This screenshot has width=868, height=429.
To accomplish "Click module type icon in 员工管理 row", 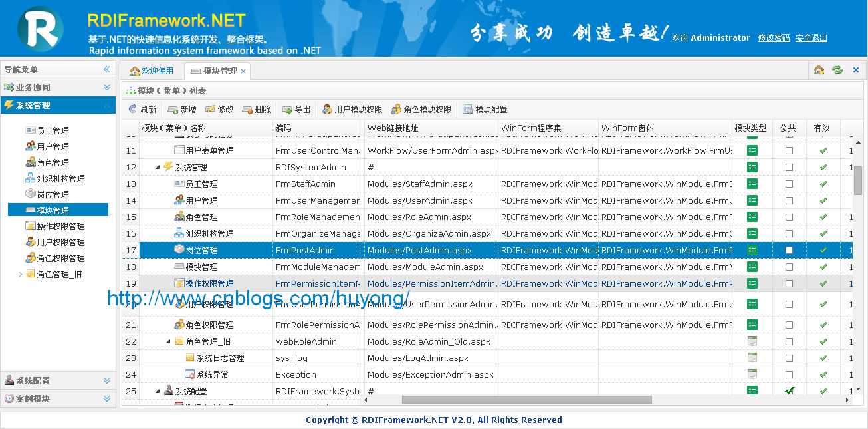I will (752, 184).
